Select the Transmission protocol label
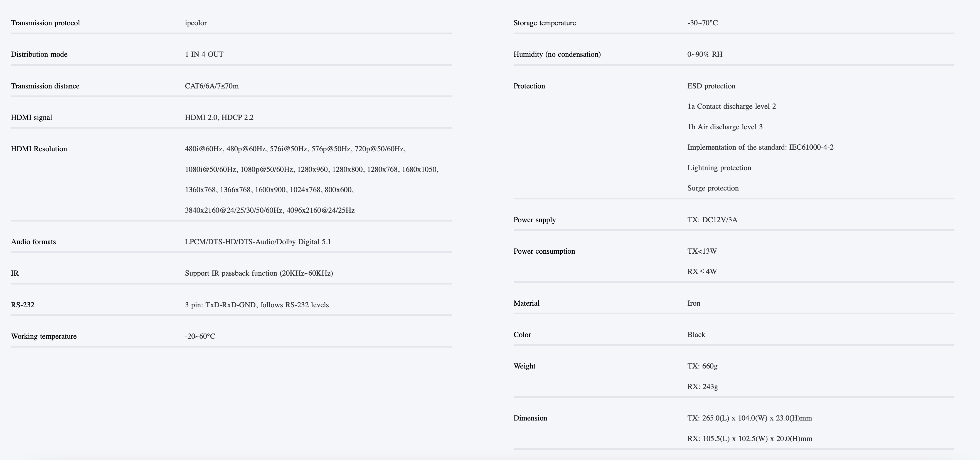 (45, 23)
